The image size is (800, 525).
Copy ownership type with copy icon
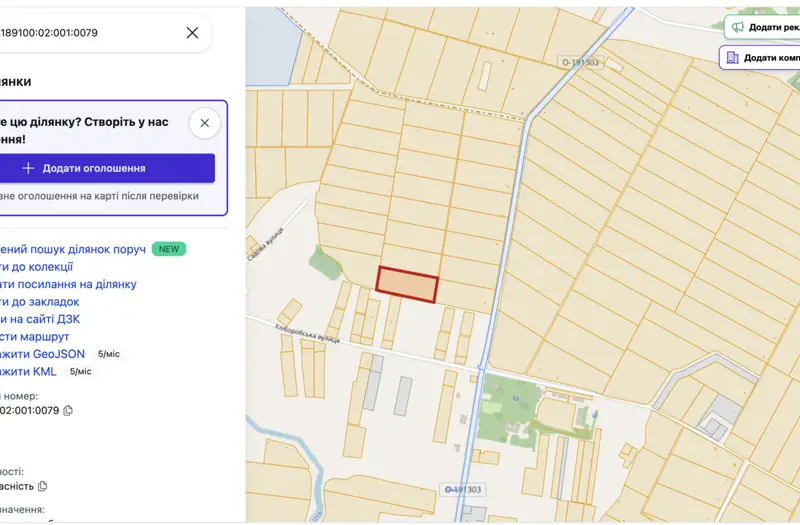(43, 486)
